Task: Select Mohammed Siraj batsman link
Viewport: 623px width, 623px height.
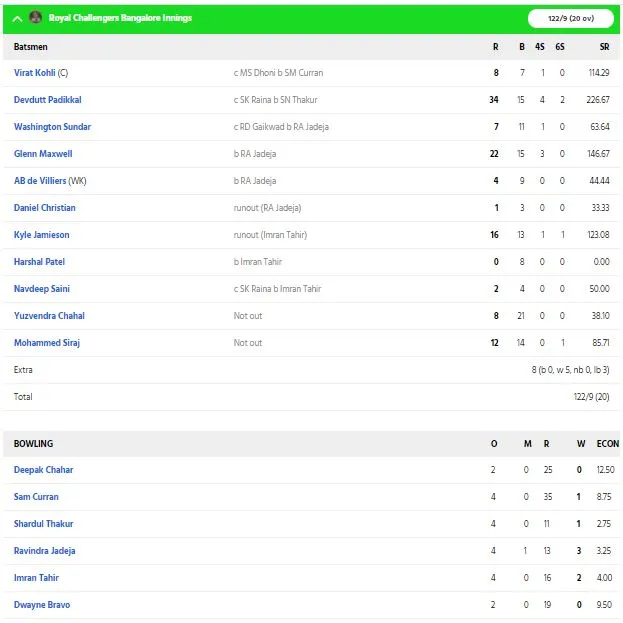Action: tap(46, 343)
